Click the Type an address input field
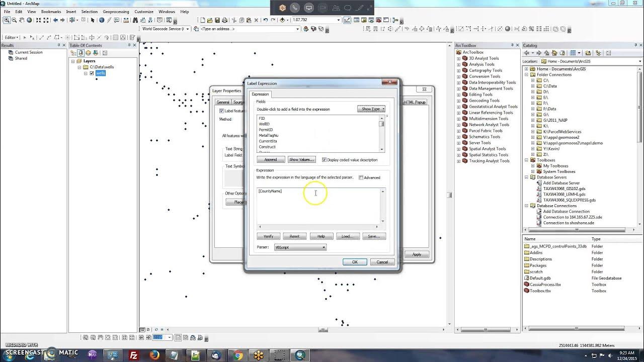 click(x=248, y=29)
